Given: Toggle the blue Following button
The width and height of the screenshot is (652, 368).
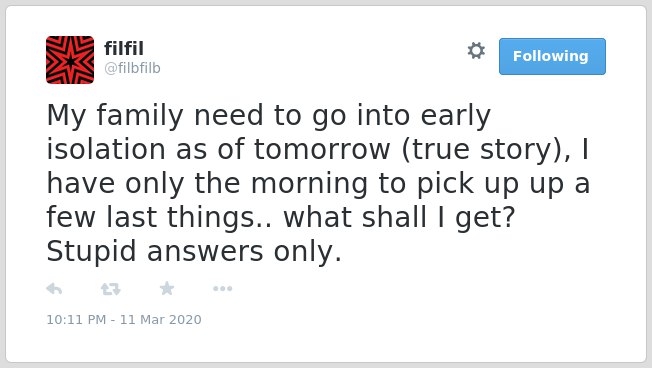Looking at the screenshot, I should (552, 56).
